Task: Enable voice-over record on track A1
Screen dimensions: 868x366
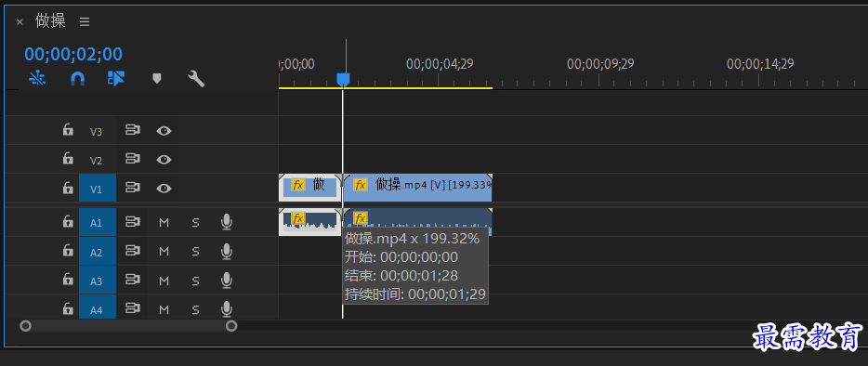Action: (226, 223)
